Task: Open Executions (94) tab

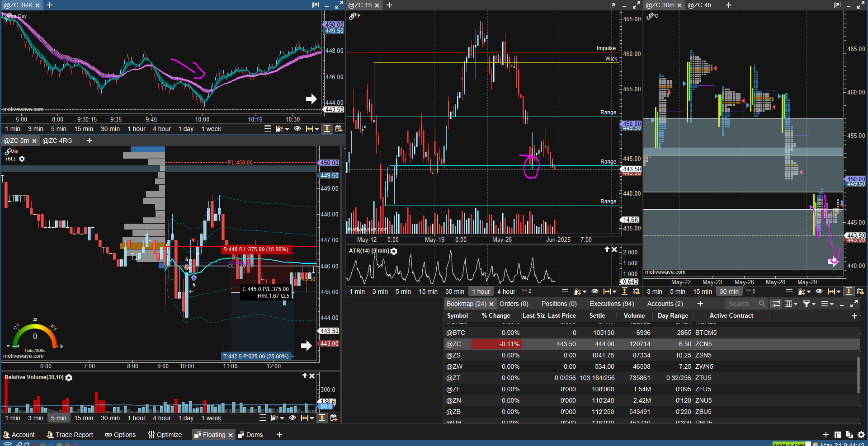Action: pyautogui.click(x=612, y=304)
